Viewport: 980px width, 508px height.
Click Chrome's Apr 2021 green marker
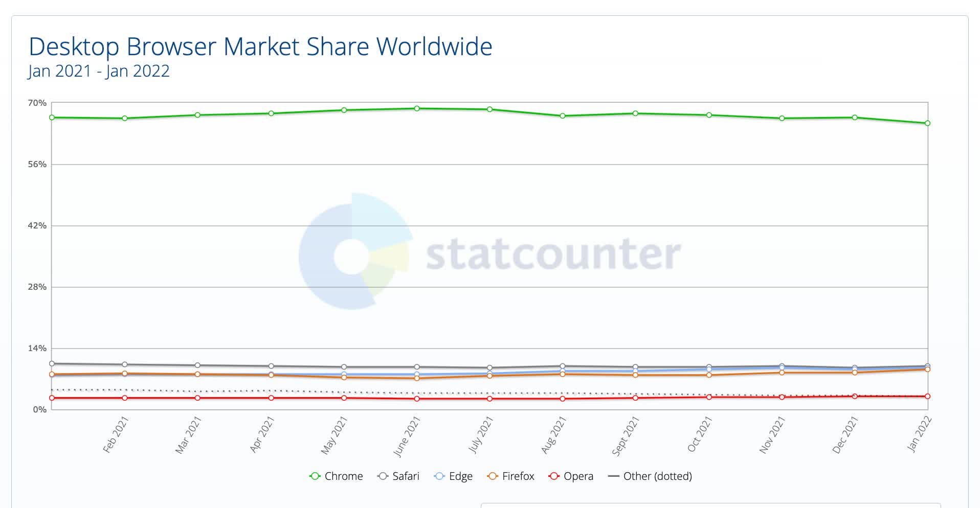271,113
